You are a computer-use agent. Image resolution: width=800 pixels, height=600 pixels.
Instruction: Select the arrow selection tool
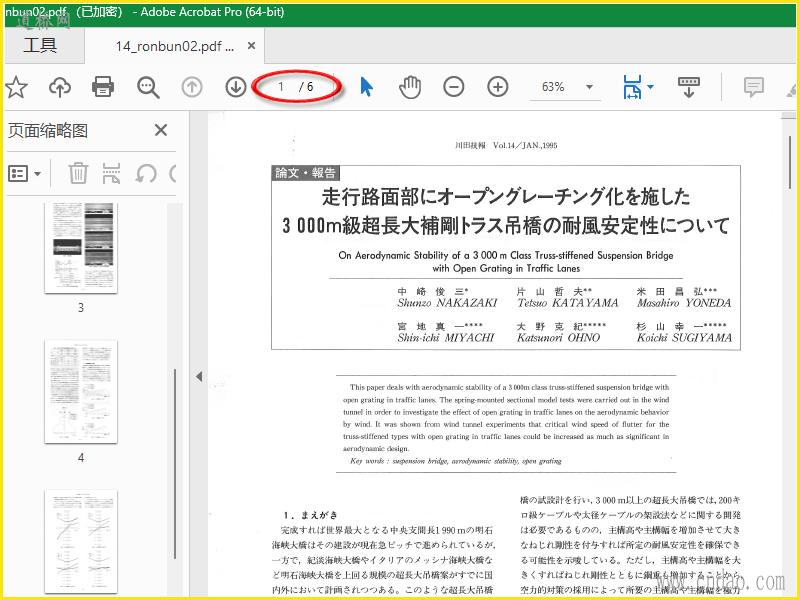tap(366, 87)
